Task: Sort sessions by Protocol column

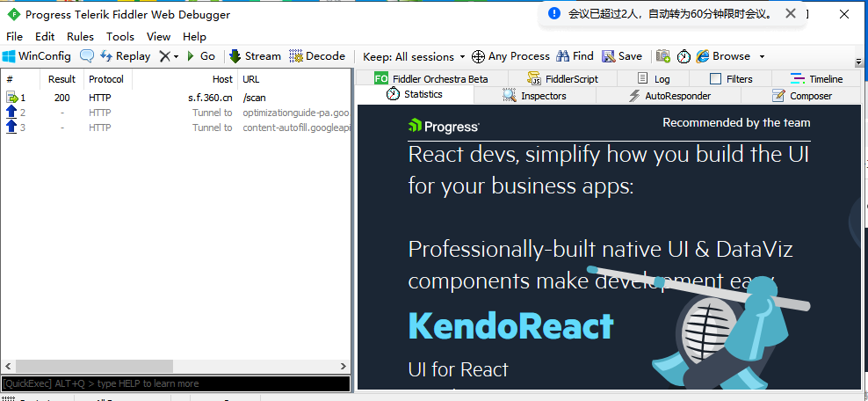Action: (x=107, y=79)
